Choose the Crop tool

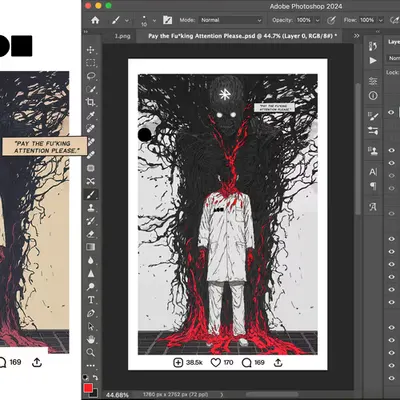(90, 102)
